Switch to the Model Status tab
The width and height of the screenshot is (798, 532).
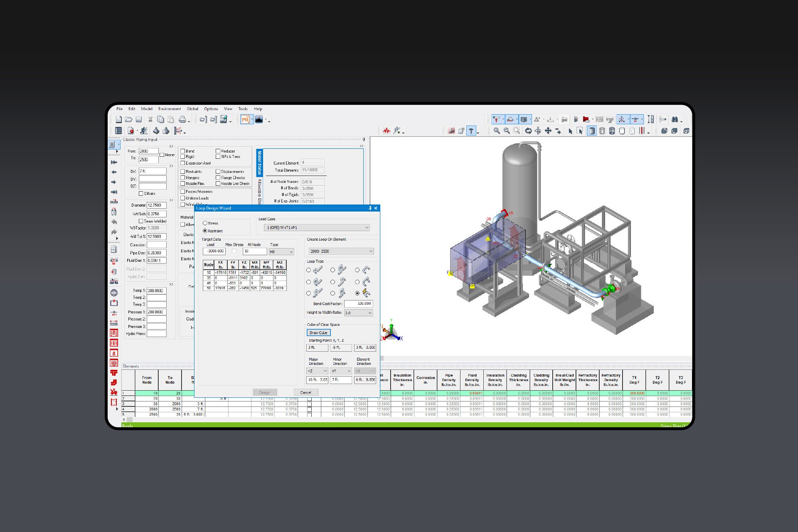259,162
